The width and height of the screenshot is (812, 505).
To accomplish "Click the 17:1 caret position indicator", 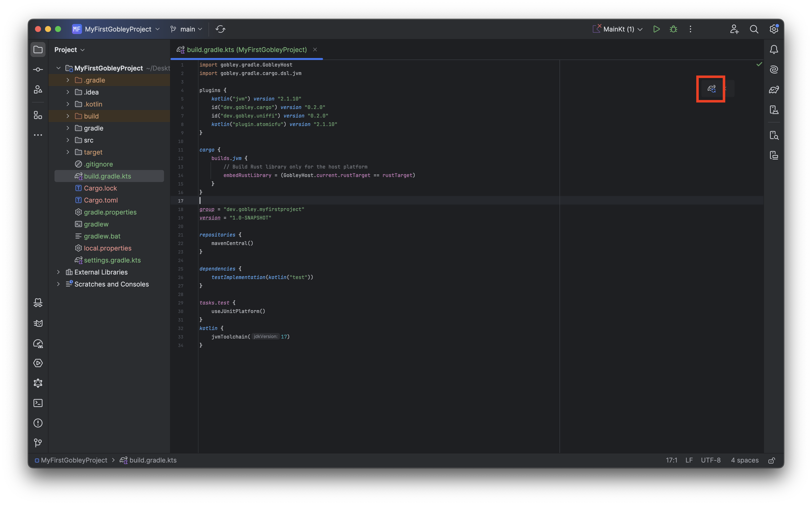I will click(x=671, y=460).
